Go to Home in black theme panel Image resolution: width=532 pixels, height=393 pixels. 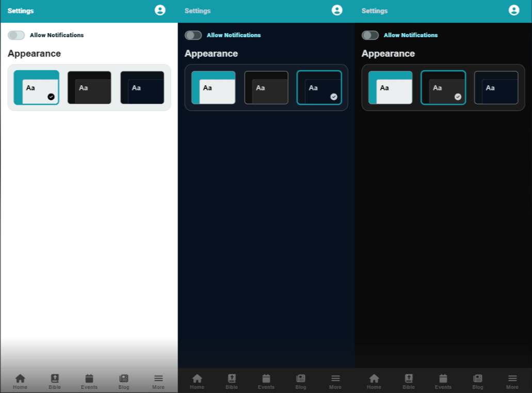point(374,382)
